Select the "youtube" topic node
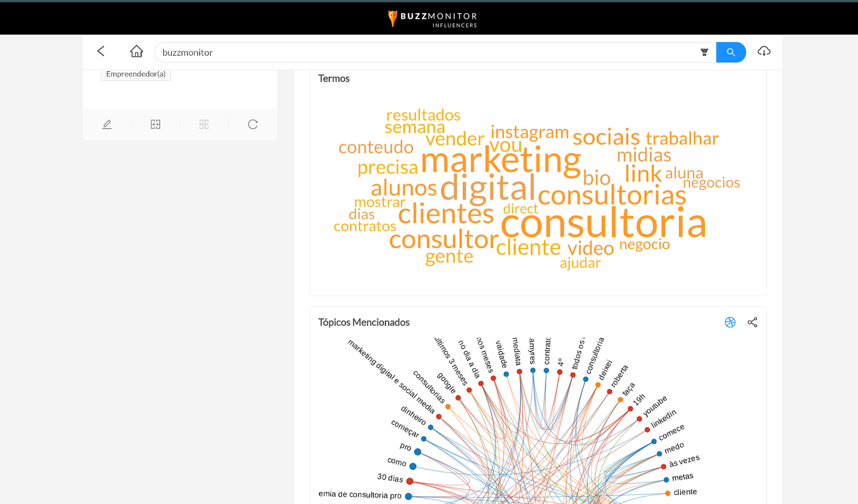The image size is (858, 504). [x=639, y=419]
